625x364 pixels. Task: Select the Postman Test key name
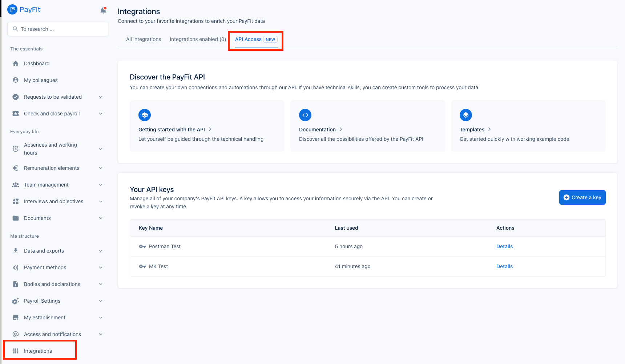(165, 246)
